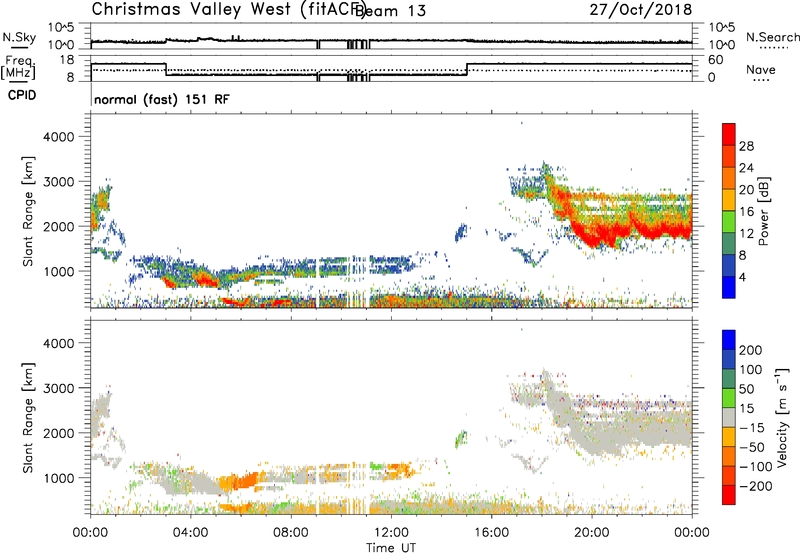Click the date 27/Oct/2018
Viewport: 800px width, 554px height.
point(641,10)
